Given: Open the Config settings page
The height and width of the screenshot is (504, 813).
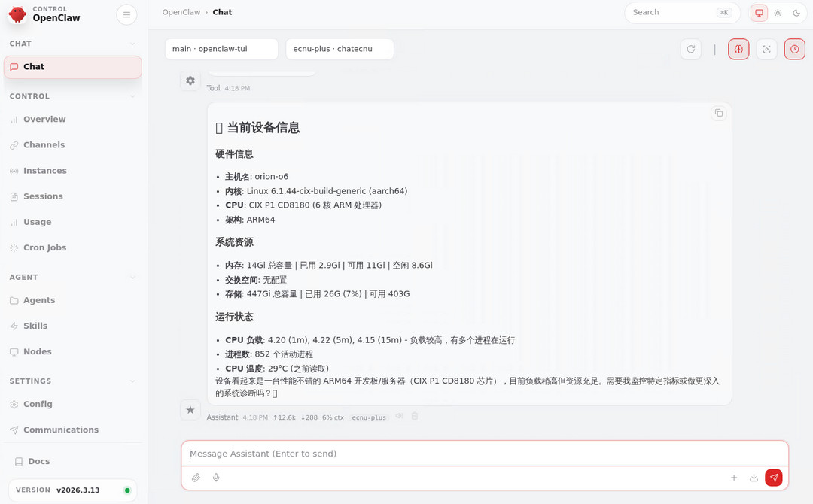Looking at the screenshot, I should (x=72, y=404).
